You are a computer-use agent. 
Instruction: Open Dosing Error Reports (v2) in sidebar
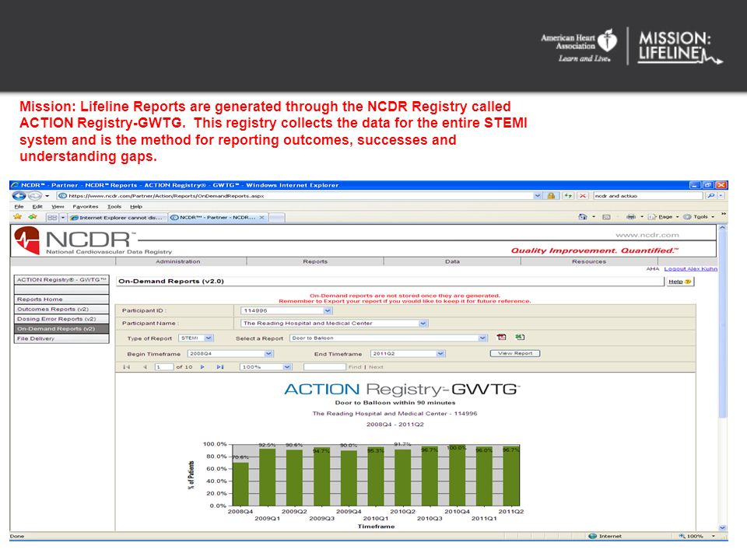click(61, 319)
